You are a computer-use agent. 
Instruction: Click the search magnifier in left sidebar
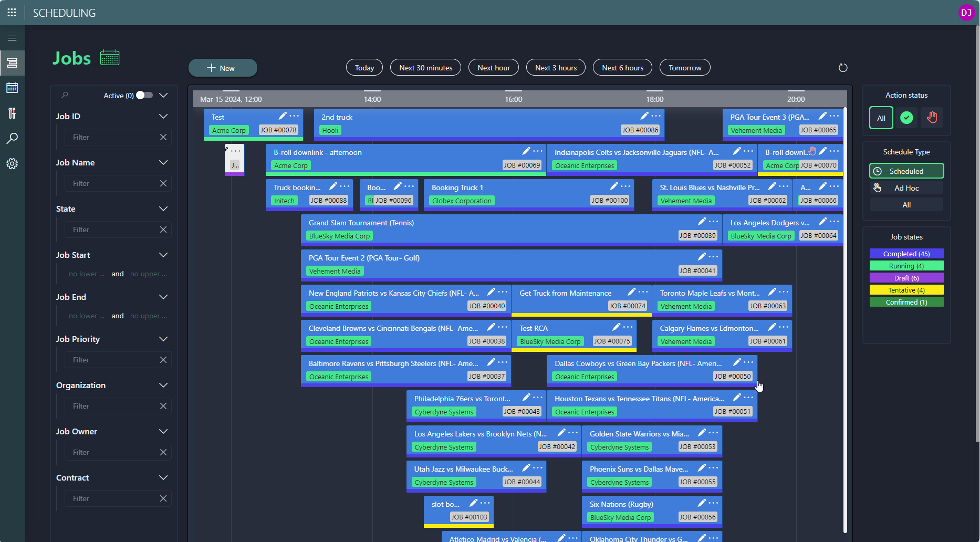tap(12, 139)
